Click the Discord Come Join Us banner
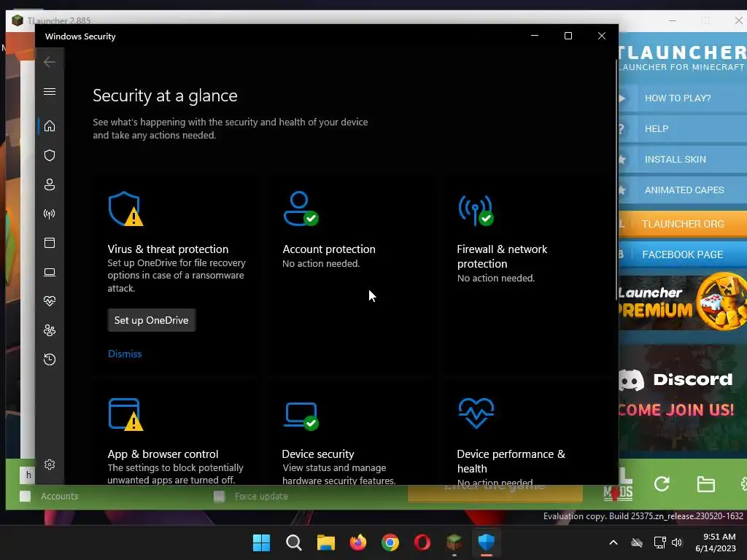The image size is (747, 560). pyautogui.click(x=682, y=397)
